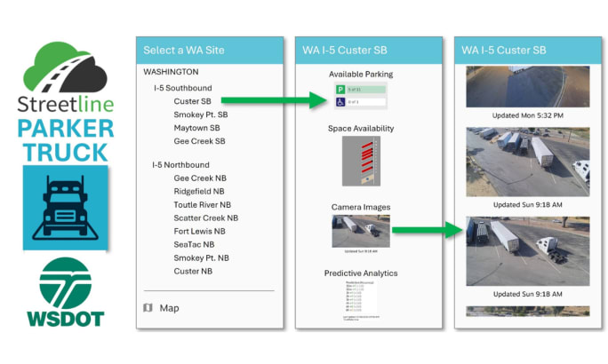This screenshot has width=608, height=364.
Task: Click the WASHINGTON state heading
Action: click(171, 72)
